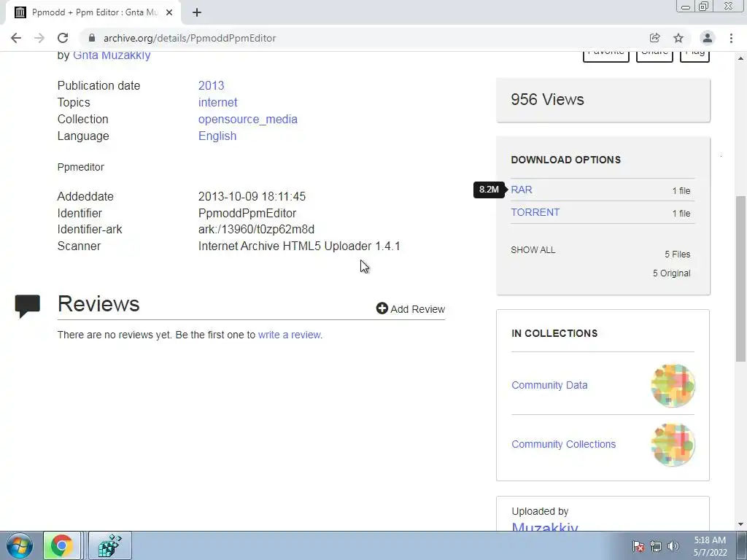The width and height of the screenshot is (747, 560).
Task: Click the address bar URL
Action: tap(190, 38)
